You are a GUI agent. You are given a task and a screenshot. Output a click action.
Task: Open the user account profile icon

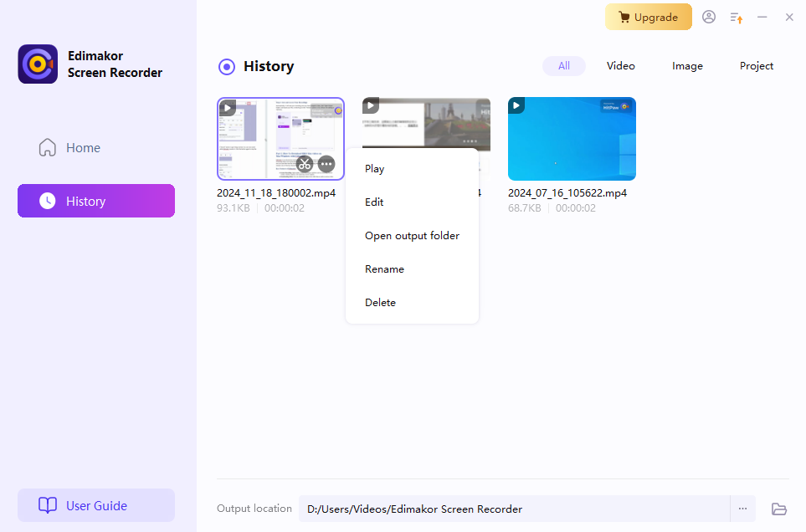coord(709,17)
